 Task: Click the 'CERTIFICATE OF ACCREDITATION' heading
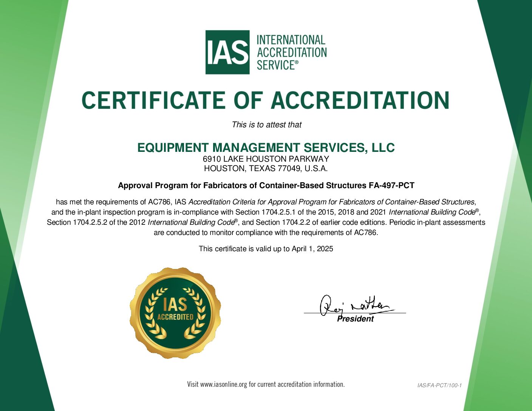pos(266,100)
